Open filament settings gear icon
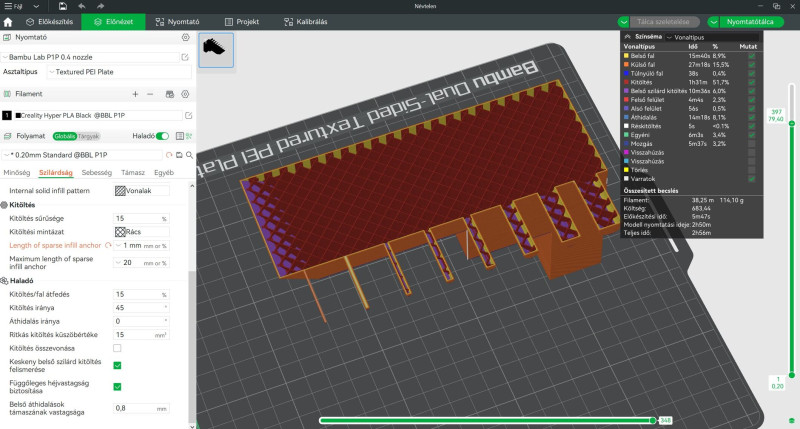Screen dimensions: 800x429 pos(185,94)
